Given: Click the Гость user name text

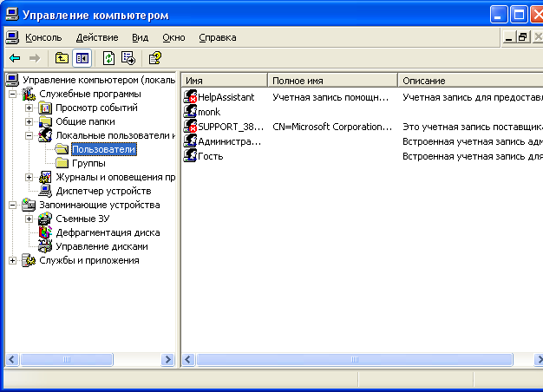Looking at the screenshot, I should [x=211, y=156].
